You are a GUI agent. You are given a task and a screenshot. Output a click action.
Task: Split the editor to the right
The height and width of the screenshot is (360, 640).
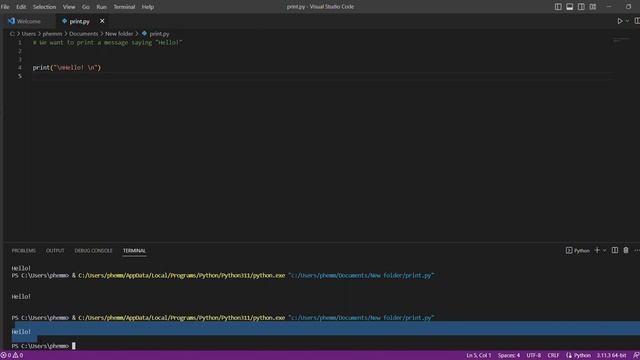tap(637, 21)
